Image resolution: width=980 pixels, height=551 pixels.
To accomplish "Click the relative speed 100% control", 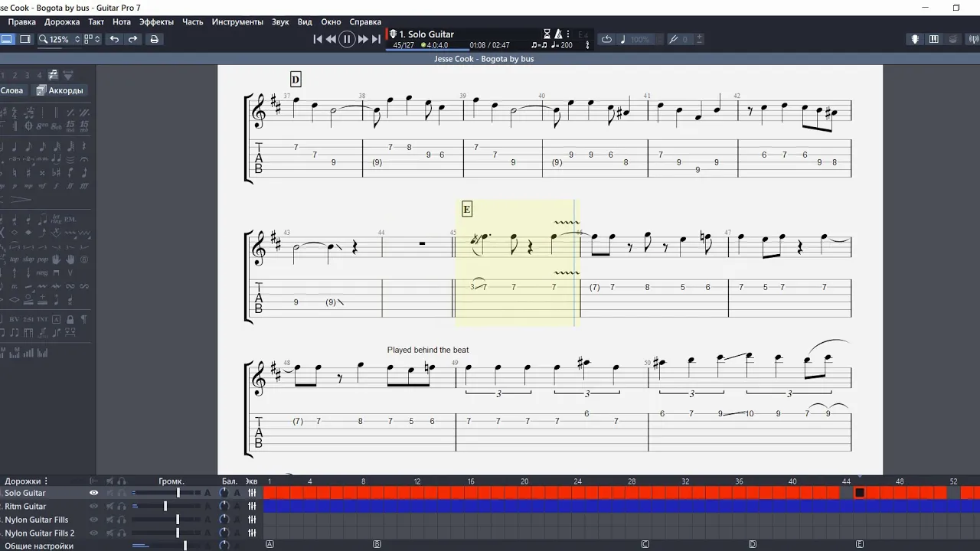I will pyautogui.click(x=635, y=39).
